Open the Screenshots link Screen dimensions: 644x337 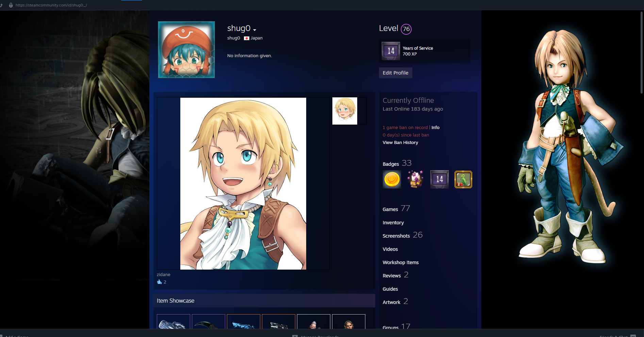pyautogui.click(x=396, y=236)
